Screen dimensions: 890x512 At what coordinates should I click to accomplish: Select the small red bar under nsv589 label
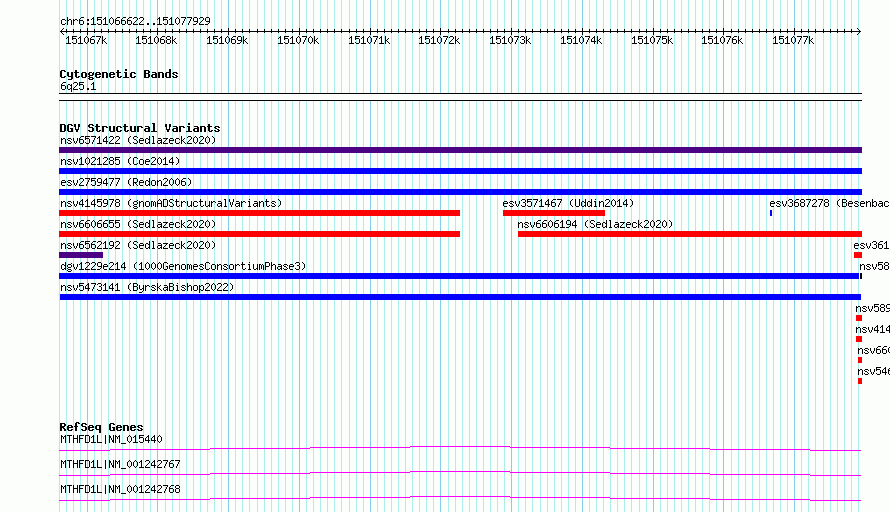pyautogui.click(x=859, y=318)
